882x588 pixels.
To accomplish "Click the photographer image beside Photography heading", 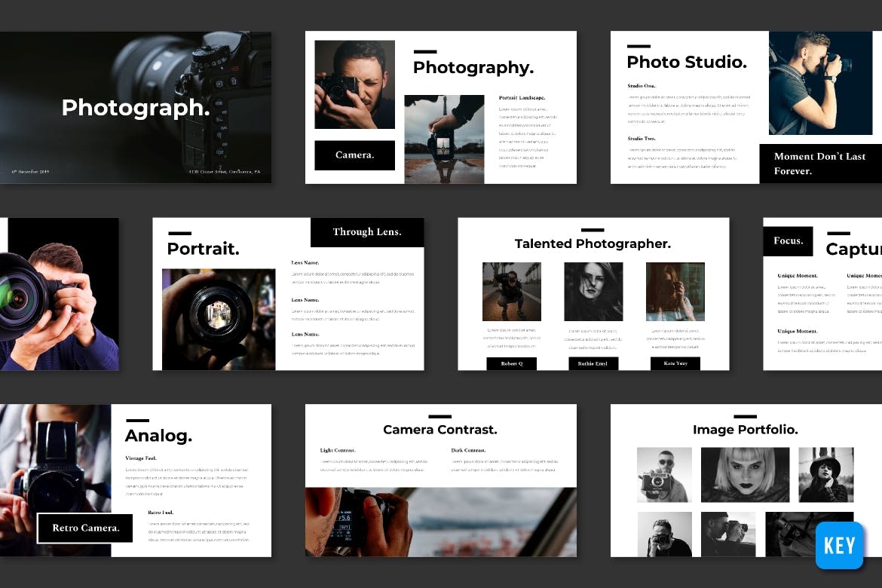I will pos(354,83).
